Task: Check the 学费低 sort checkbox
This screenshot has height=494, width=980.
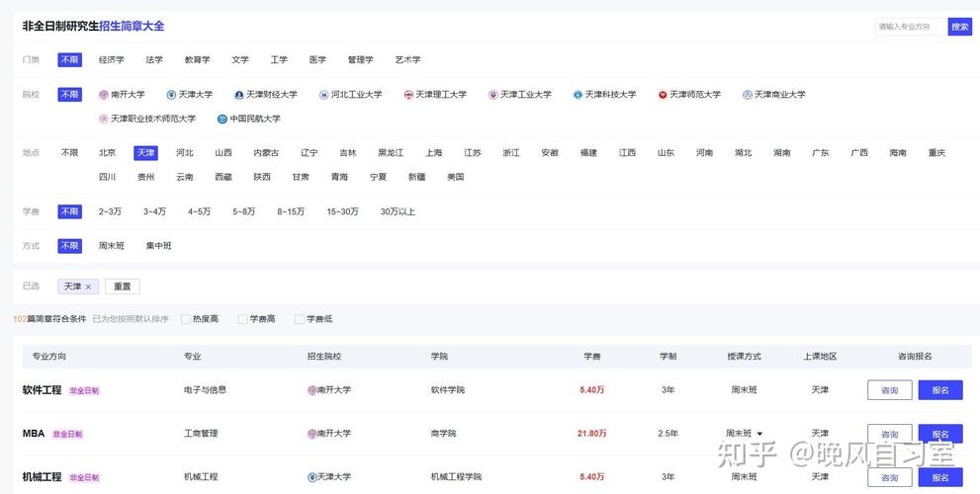Action: (300, 319)
